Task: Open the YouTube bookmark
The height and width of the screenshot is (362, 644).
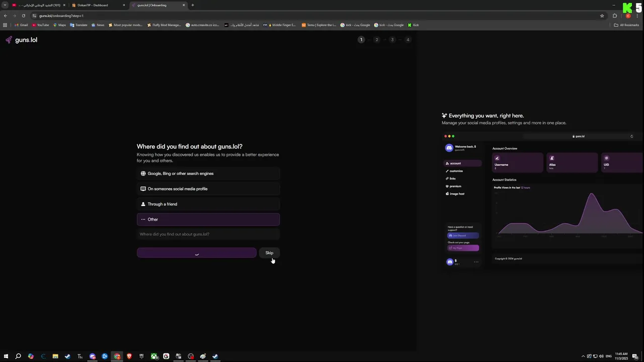Action: click(x=41, y=25)
